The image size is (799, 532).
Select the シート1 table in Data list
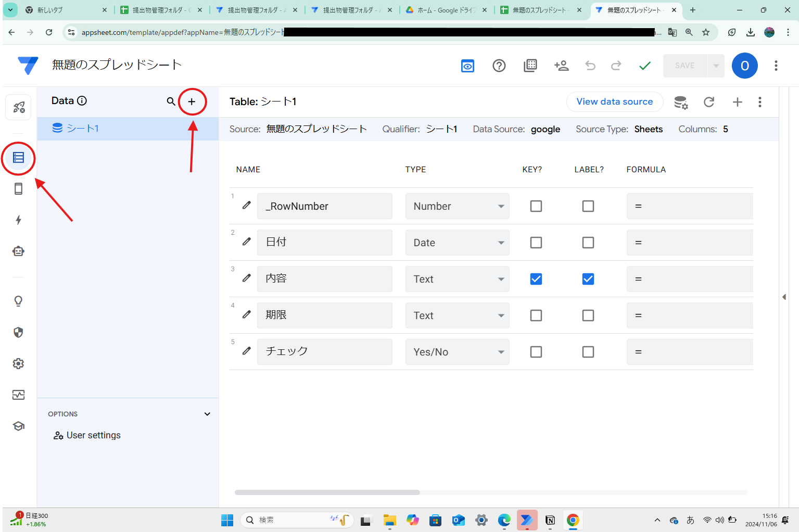[128, 129]
